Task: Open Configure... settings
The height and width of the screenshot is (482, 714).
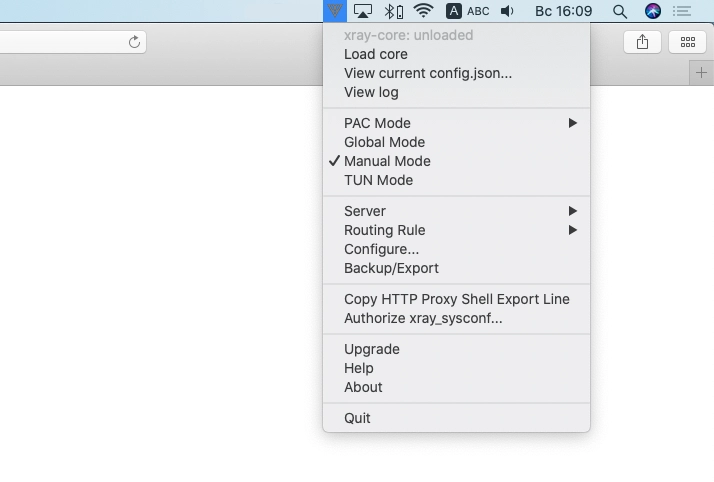Action: [x=456, y=250]
